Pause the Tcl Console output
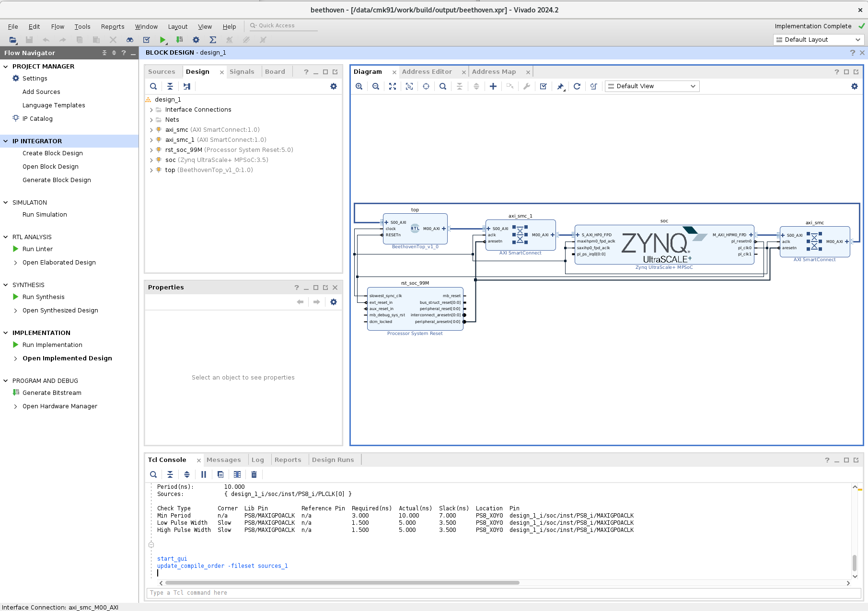The height and width of the screenshot is (611, 868). click(204, 474)
